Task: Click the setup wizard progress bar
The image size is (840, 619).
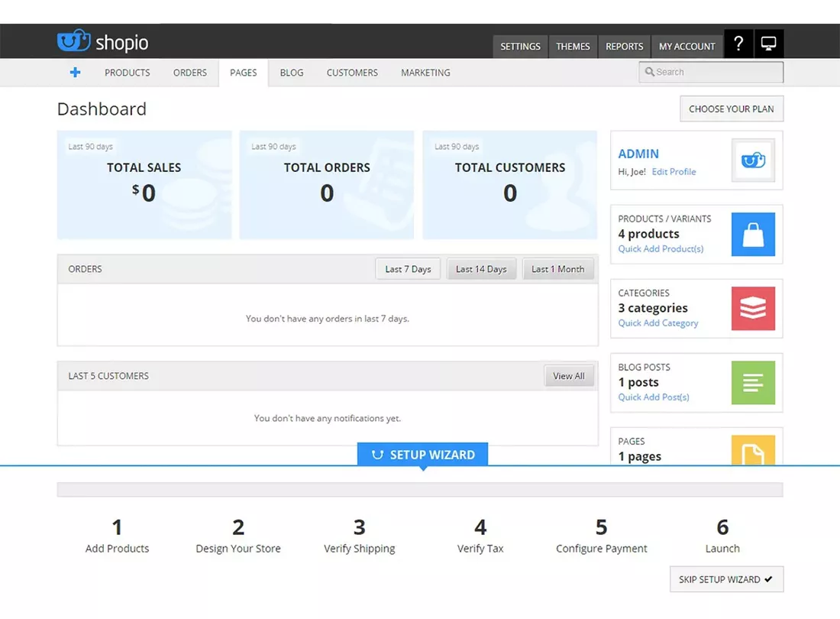Action: pos(420,490)
